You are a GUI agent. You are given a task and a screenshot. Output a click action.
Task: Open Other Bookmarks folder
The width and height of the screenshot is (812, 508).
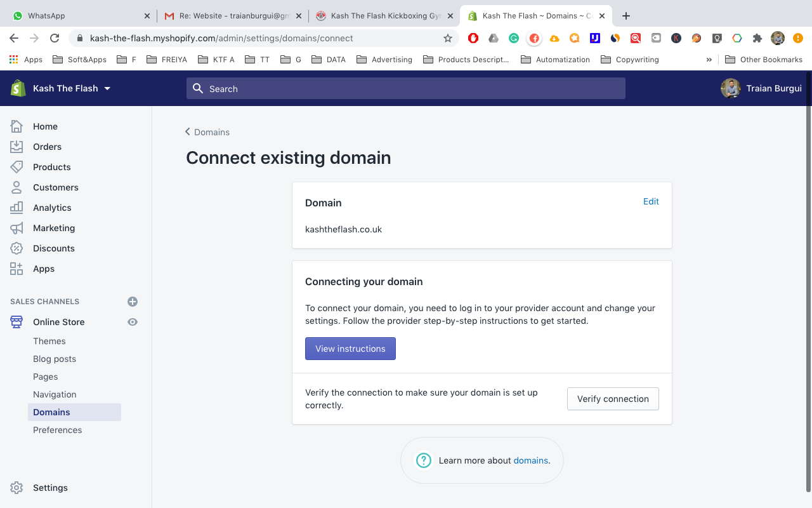[763, 60]
